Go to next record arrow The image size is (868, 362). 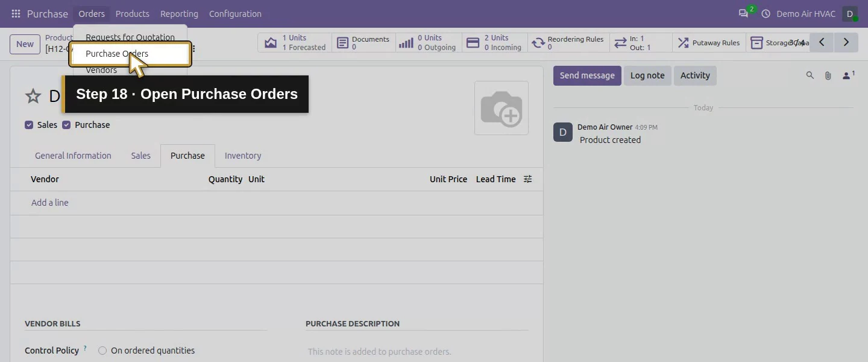point(846,42)
